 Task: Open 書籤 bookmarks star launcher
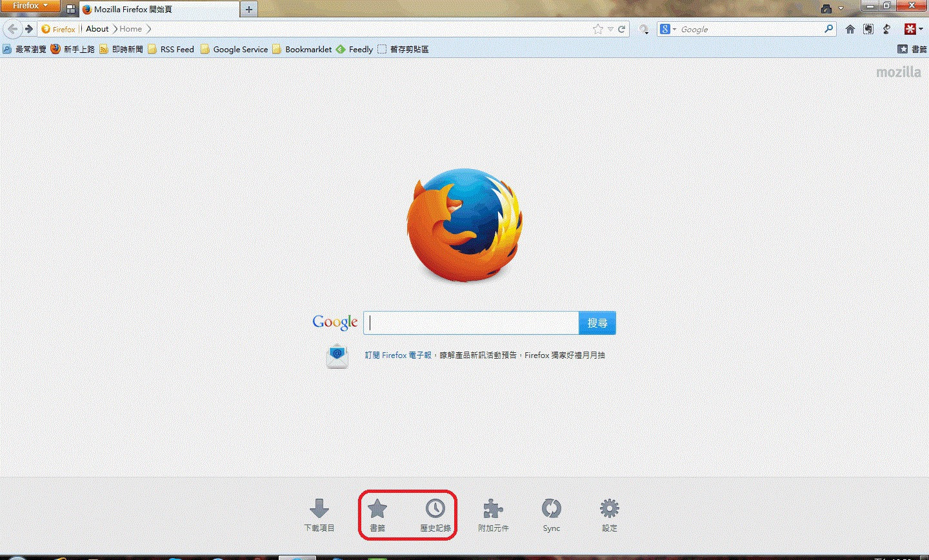[377, 515]
